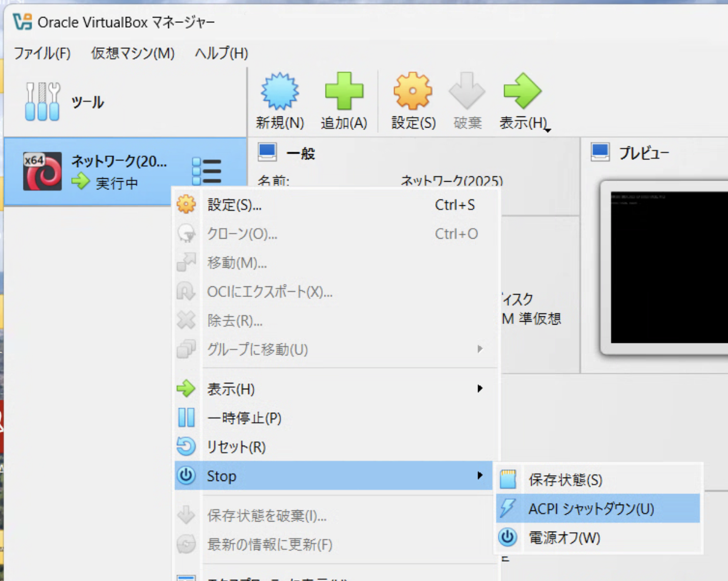Click the gear icon beside 設定(S)...

(x=186, y=205)
